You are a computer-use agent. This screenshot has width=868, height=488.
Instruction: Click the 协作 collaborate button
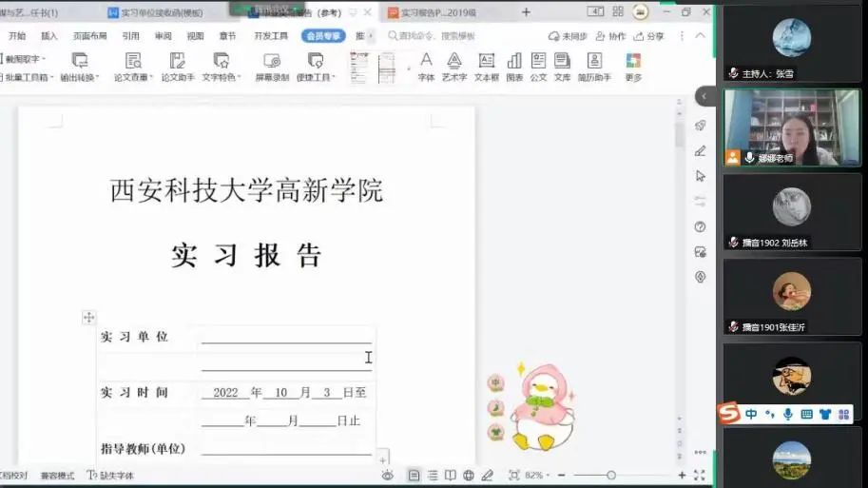[x=612, y=36]
